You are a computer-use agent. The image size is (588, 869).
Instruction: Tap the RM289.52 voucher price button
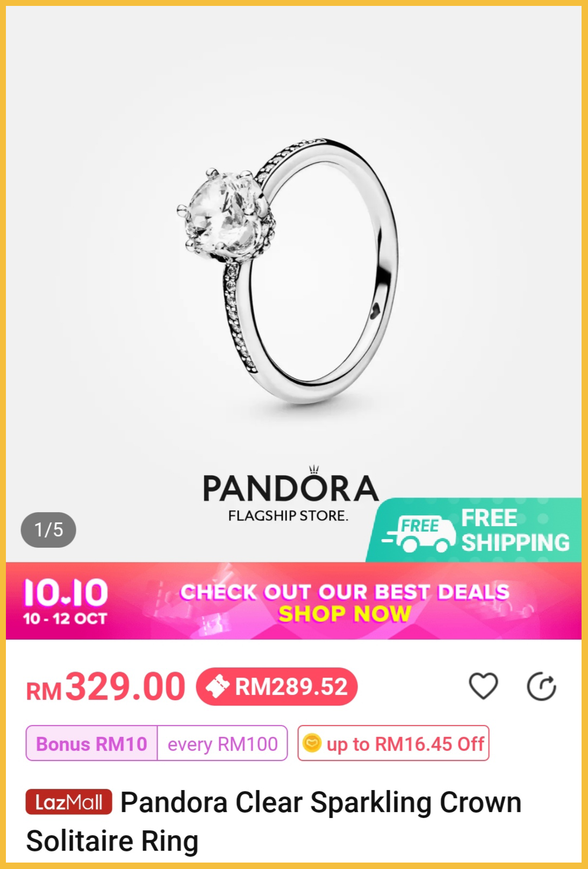pyautogui.click(x=277, y=686)
